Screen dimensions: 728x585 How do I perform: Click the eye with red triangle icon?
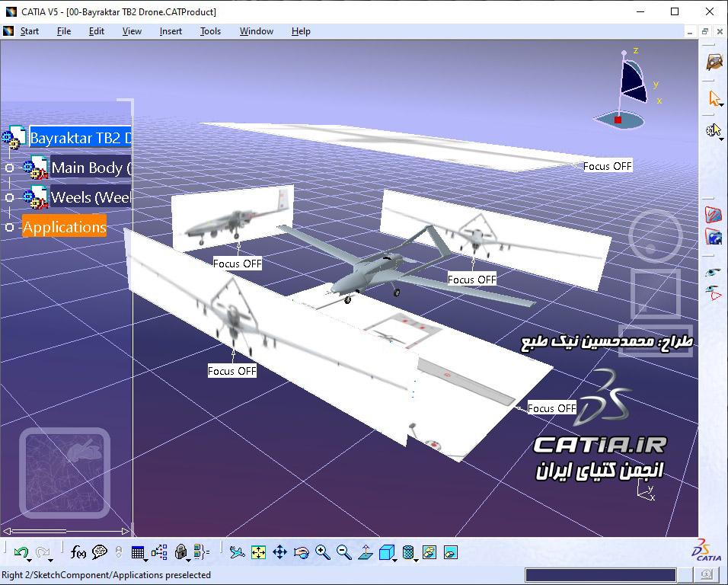(714, 292)
